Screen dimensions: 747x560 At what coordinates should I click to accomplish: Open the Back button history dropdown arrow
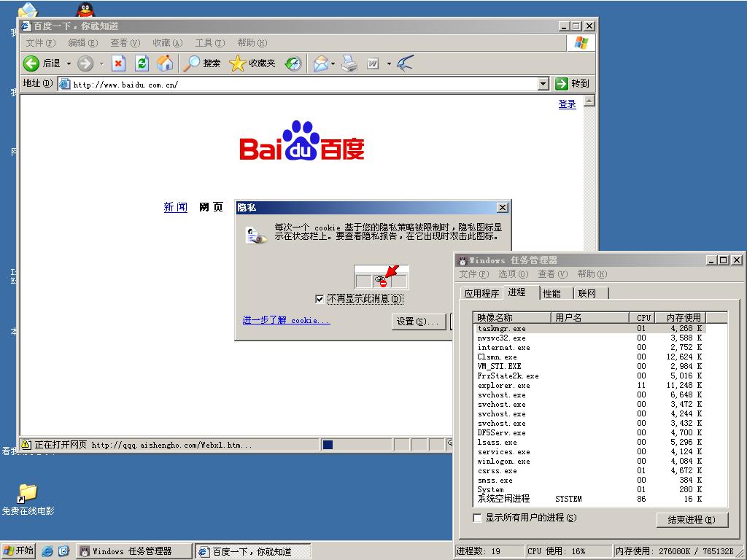69,63
